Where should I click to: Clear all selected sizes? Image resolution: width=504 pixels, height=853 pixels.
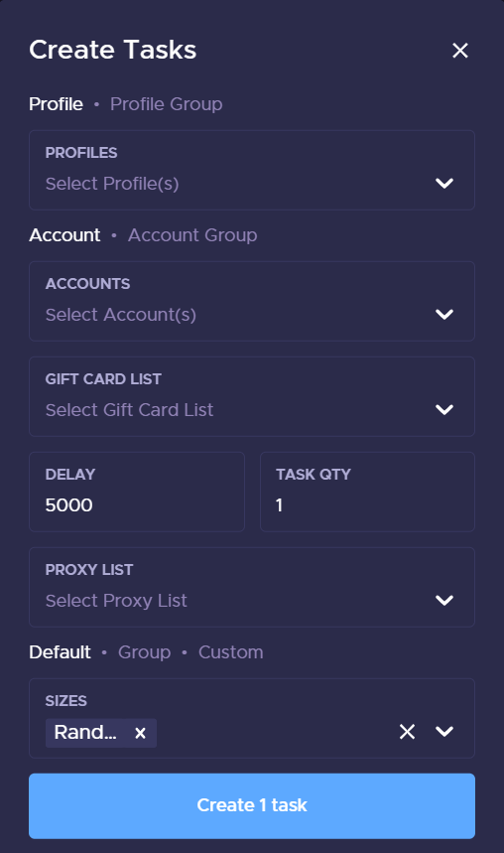pos(407,732)
